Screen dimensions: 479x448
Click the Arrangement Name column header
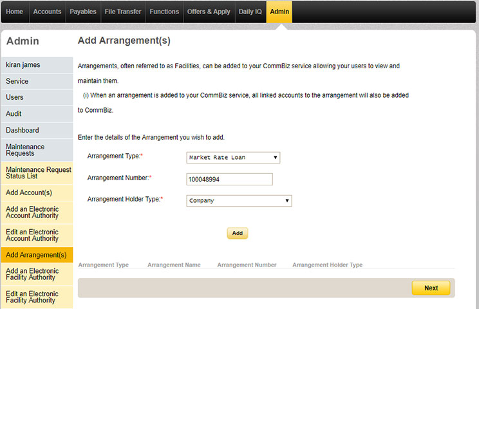[174, 265]
